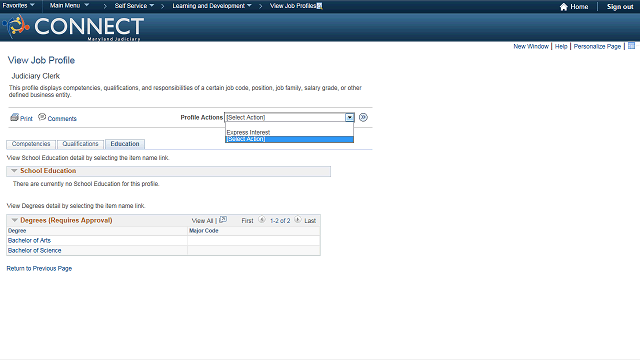640x360 pixels.
Task: Click the View All link in Degrees
Action: 202,221
